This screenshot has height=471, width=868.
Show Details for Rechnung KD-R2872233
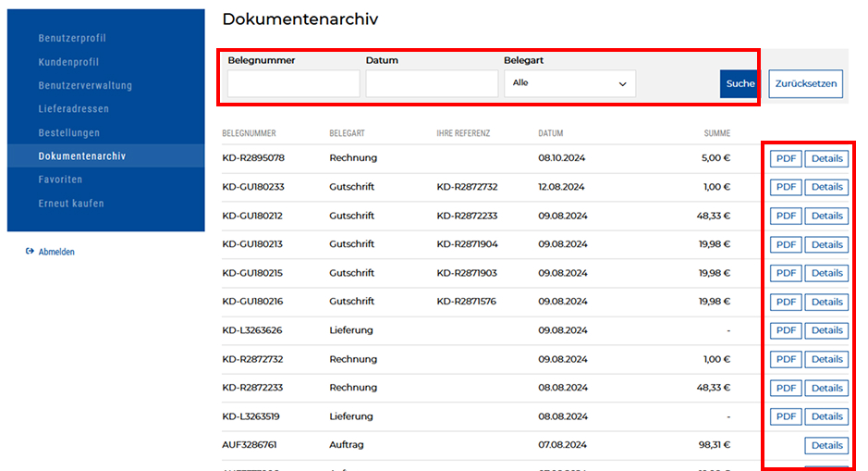coord(826,388)
